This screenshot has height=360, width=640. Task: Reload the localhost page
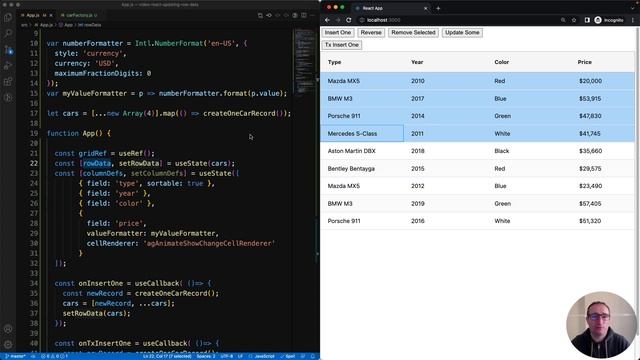pyautogui.click(x=349, y=20)
